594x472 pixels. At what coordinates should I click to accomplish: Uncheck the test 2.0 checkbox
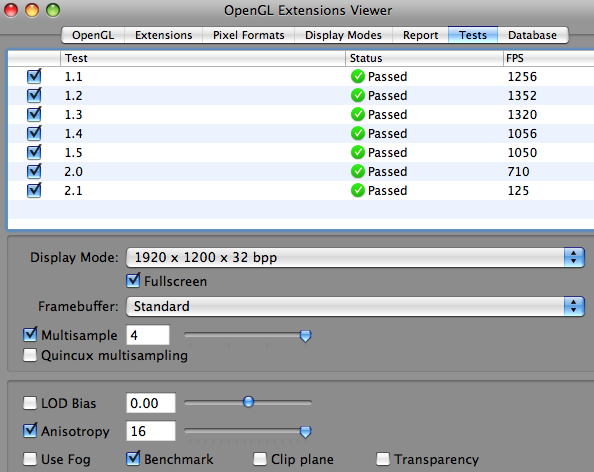pyautogui.click(x=34, y=171)
